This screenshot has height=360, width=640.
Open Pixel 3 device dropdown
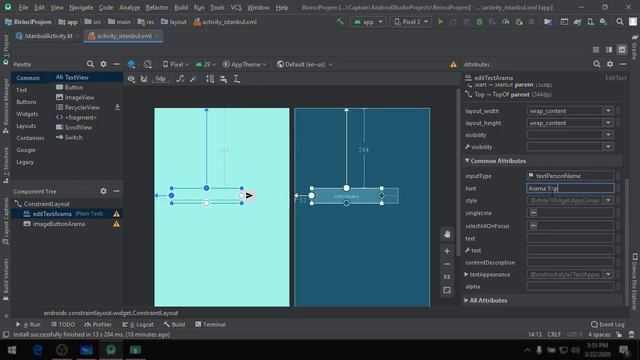(411, 22)
